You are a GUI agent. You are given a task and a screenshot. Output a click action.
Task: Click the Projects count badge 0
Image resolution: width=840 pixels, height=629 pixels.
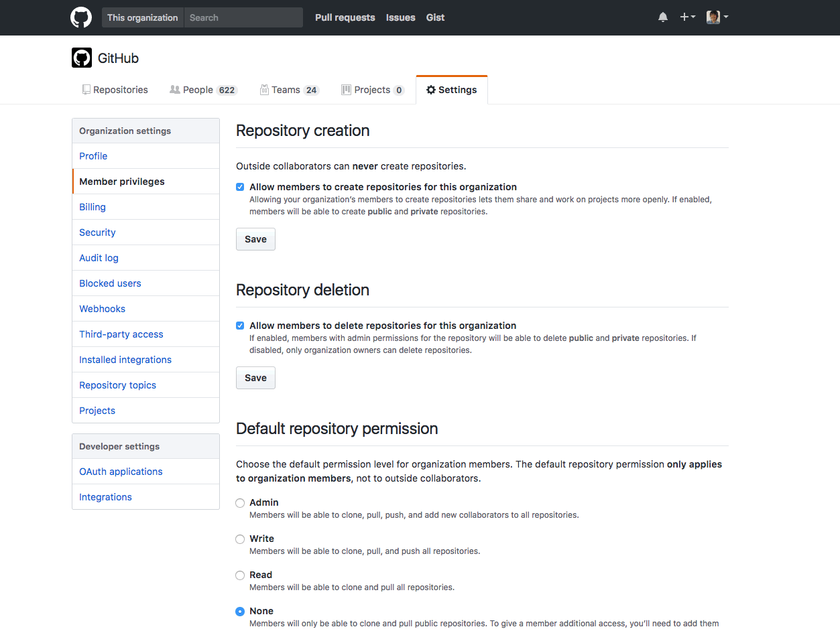point(399,90)
